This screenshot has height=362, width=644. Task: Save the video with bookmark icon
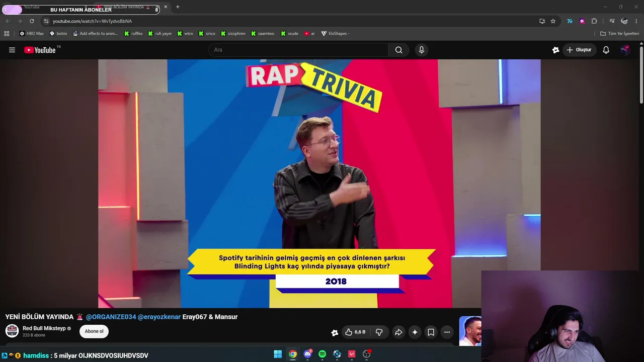(431, 332)
